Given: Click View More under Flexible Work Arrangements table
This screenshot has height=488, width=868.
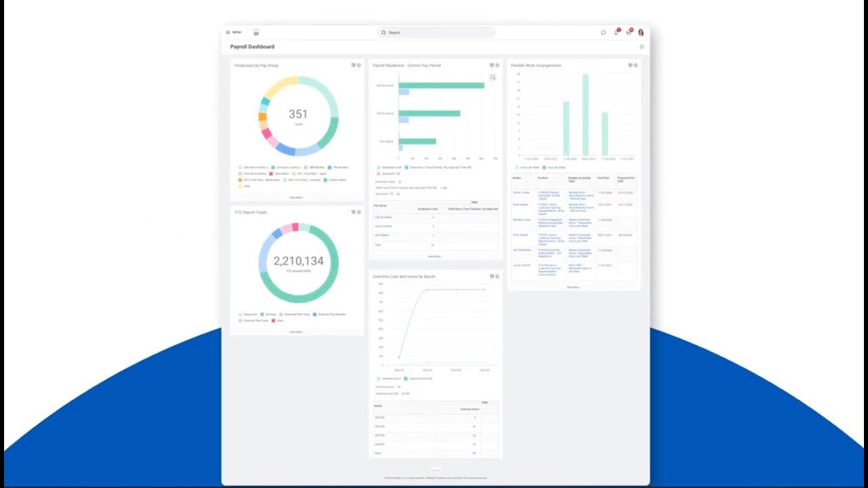Looking at the screenshot, I should point(572,287).
